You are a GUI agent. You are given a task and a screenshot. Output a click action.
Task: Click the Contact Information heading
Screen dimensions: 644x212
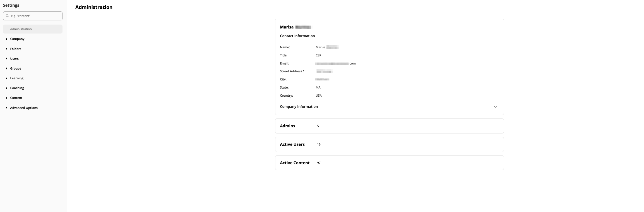coord(297,36)
